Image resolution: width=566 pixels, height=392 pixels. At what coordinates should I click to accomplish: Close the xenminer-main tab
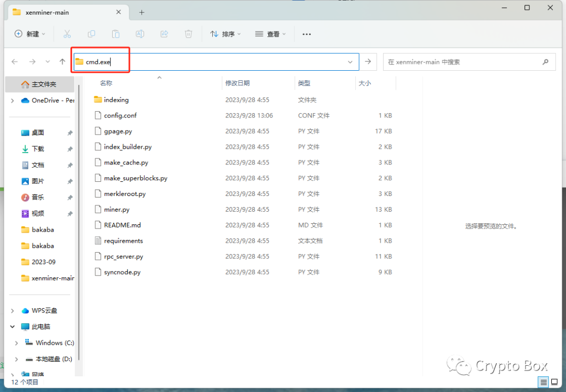point(118,12)
